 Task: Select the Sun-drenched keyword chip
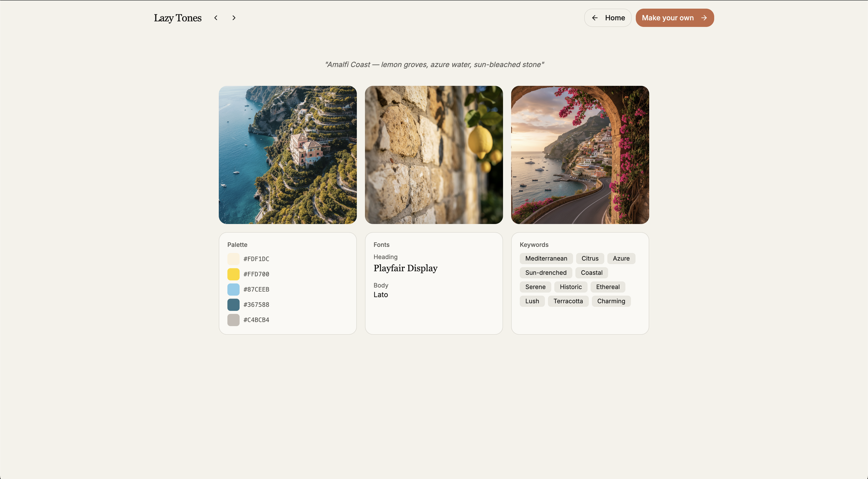click(545, 272)
